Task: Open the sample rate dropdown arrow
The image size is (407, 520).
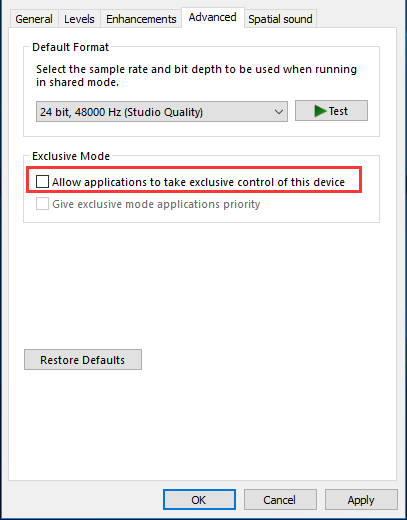Action: [279, 112]
